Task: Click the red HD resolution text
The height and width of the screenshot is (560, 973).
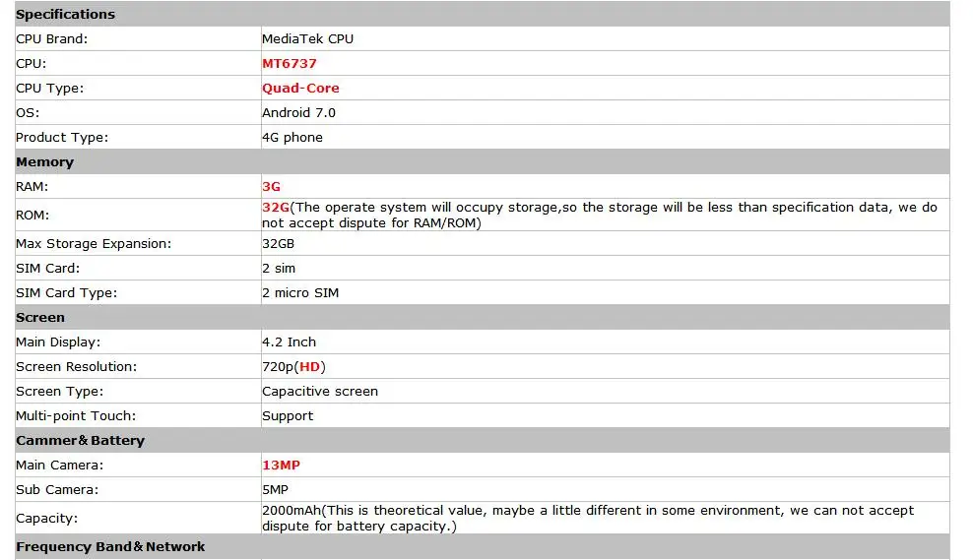Action: (x=309, y=366)
